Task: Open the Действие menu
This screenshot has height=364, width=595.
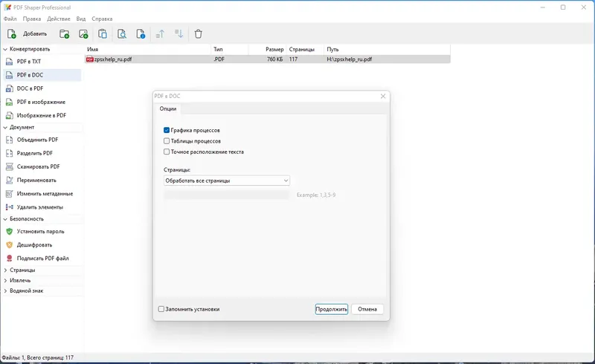Action: (x=59, y=19)
